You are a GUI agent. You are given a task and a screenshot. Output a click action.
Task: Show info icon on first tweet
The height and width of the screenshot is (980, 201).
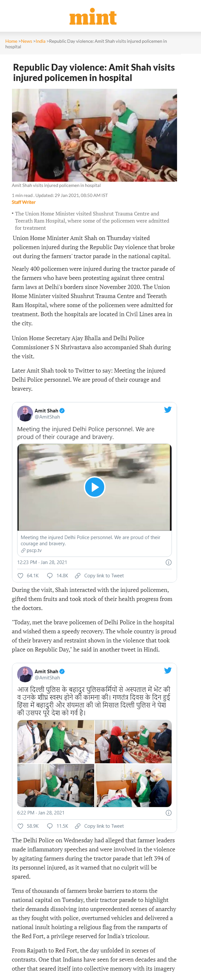(168, 562)
